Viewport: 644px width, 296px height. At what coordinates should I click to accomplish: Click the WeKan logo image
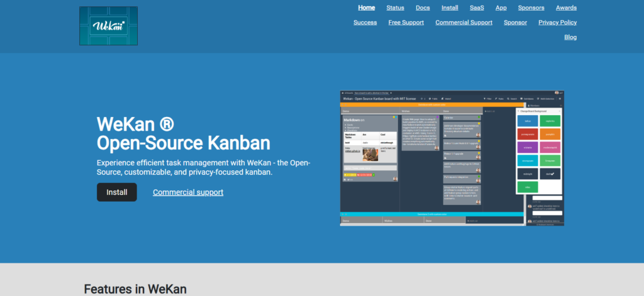pyautogui.click(x=108, y=26)
